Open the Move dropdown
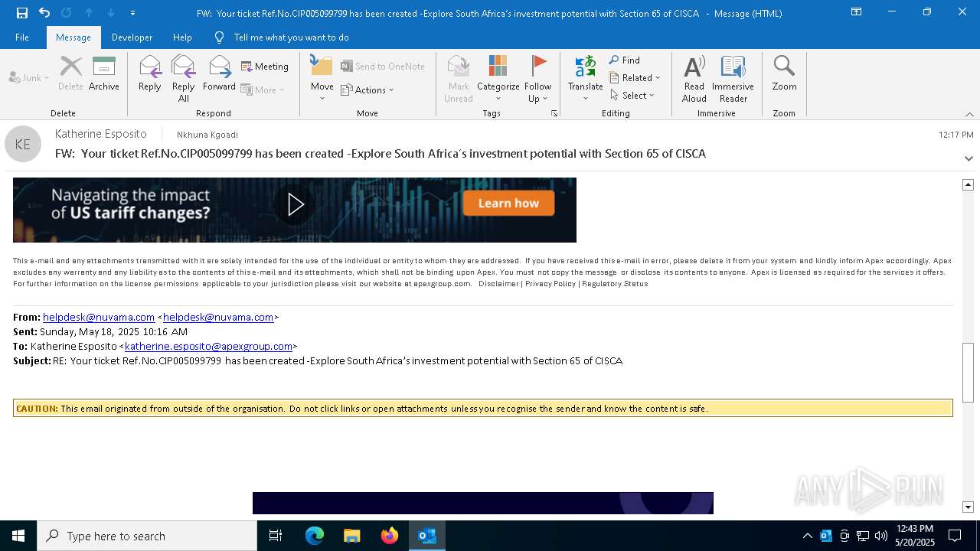This screenshot has width=980, height=551. coord(322,79)
